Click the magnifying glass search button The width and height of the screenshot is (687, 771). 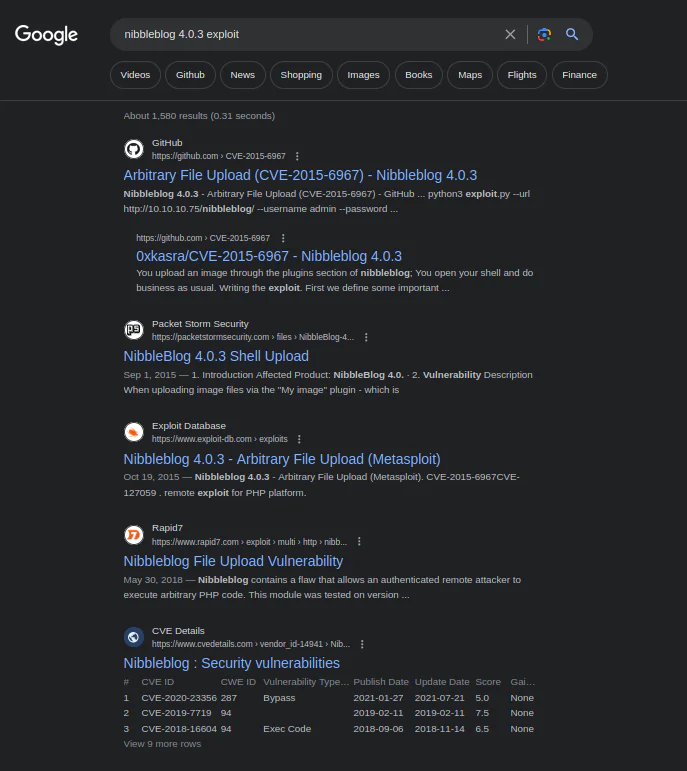[x=571, y=34]
